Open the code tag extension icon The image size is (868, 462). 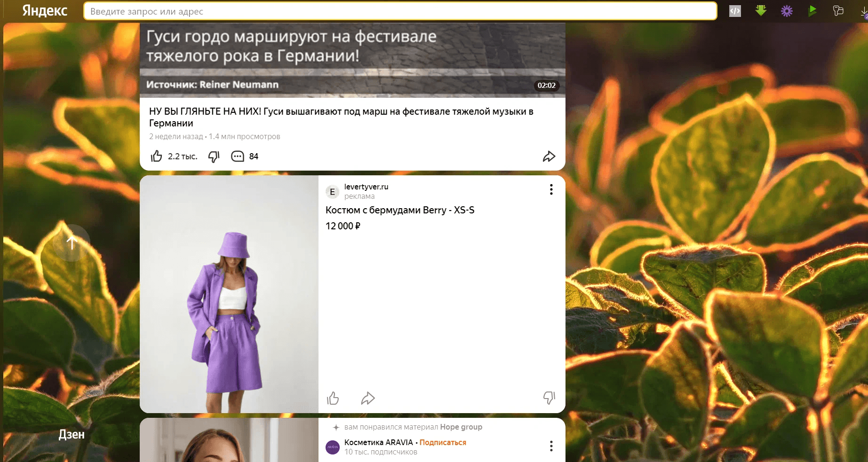(x=735, y=11)
